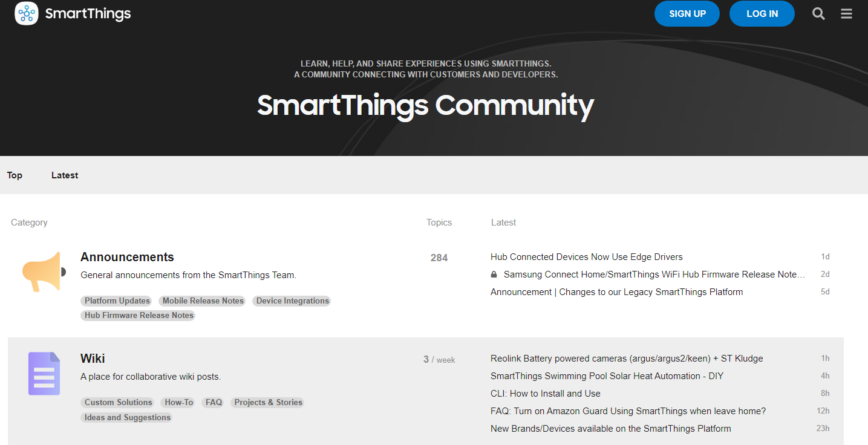868x445 pixels.
Task: Click the 'General announcements from the SmartThings Team' description
Action: pyautogui.click(x=189, y=275)
